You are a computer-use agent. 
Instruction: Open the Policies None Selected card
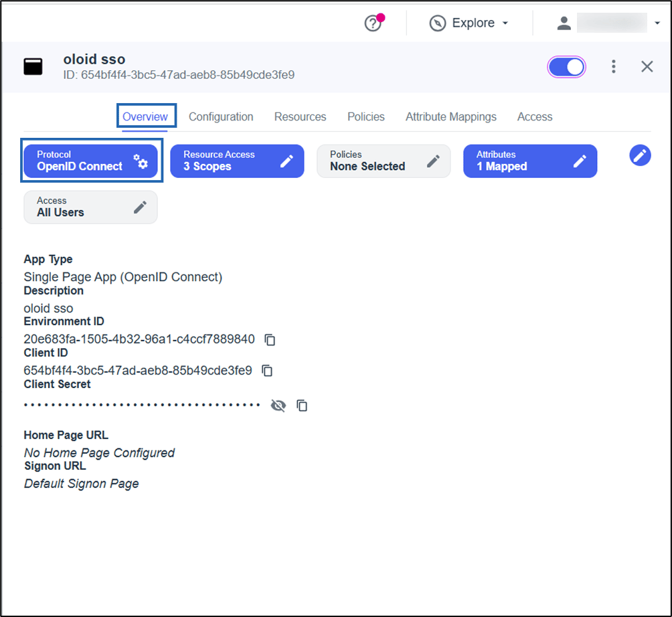point(384,161)
